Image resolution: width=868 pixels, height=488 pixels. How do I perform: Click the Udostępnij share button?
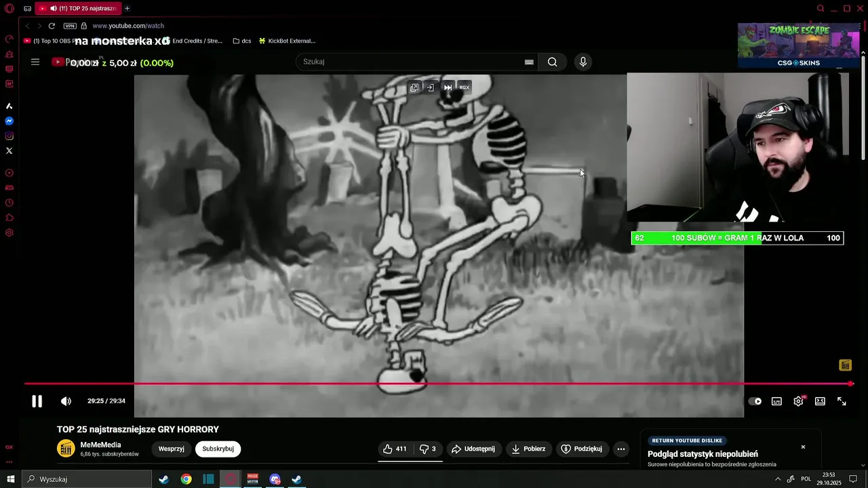point(473,449)
